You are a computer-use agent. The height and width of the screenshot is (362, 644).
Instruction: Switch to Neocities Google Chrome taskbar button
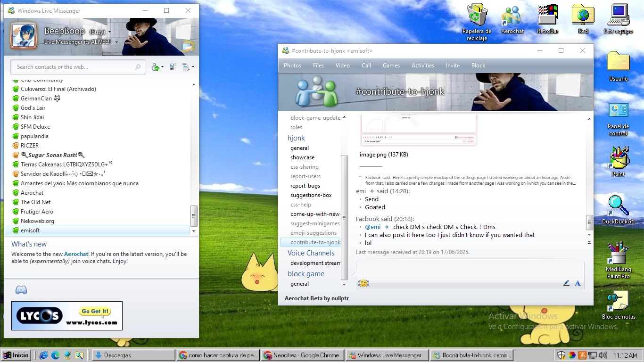point(303,355)
